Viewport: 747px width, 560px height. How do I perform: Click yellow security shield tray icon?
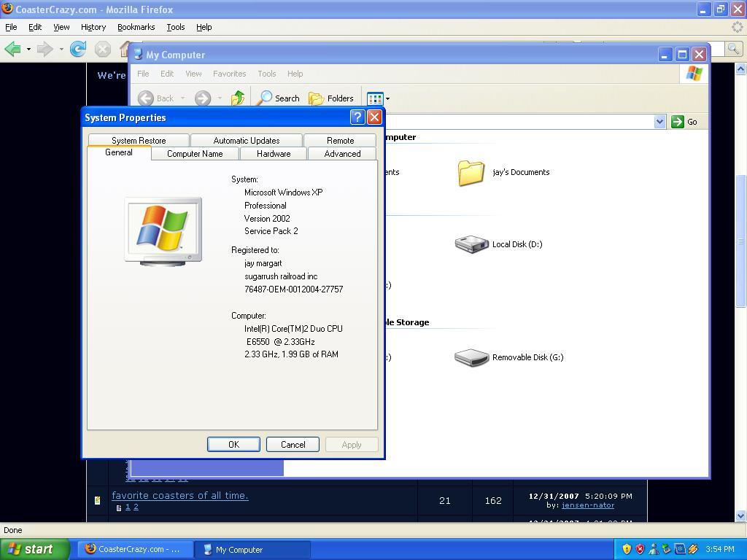tap(627, 549)
